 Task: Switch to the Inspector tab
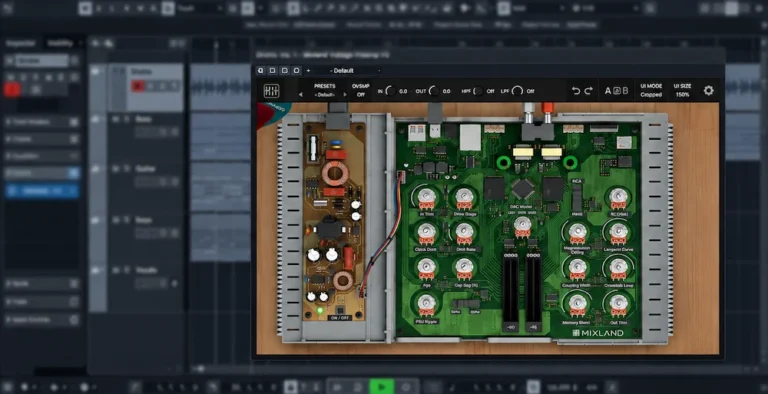click(x=21, y=43)
